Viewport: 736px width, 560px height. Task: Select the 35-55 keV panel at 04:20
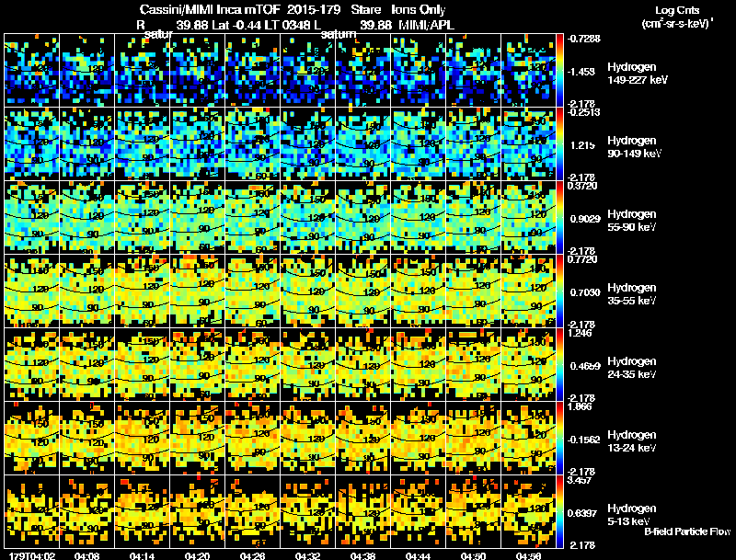(197, 291)
